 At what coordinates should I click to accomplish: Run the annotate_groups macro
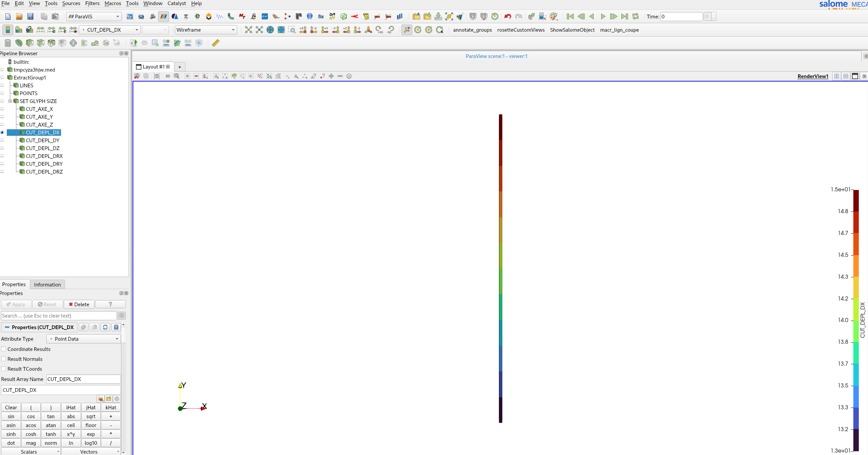[x=472, y=30]
